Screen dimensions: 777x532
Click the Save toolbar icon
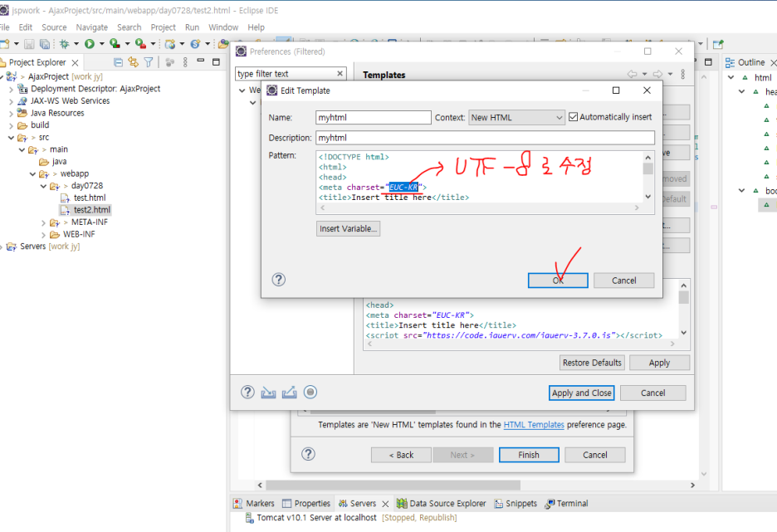point(29,44)
